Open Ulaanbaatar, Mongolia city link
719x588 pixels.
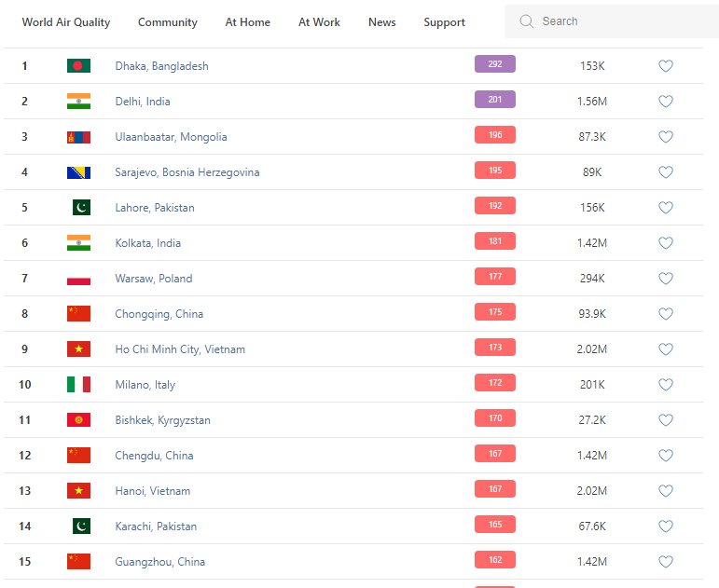pos(171,137)
